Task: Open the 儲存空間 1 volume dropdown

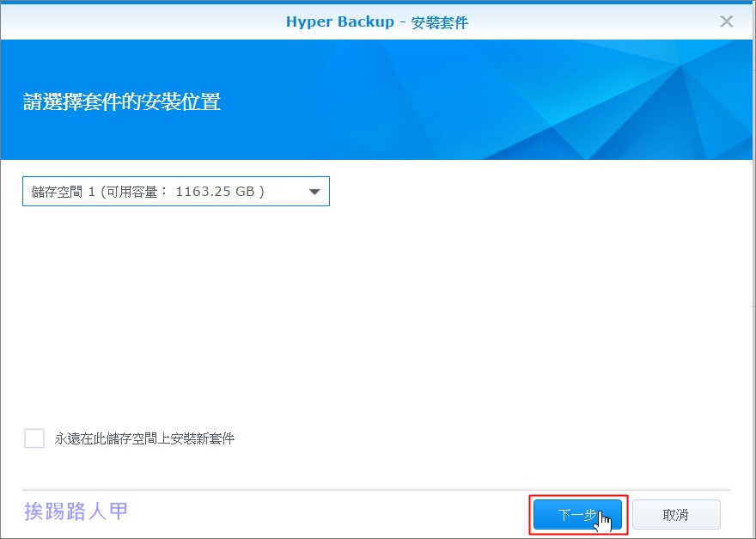Action: tap(176, 191)
